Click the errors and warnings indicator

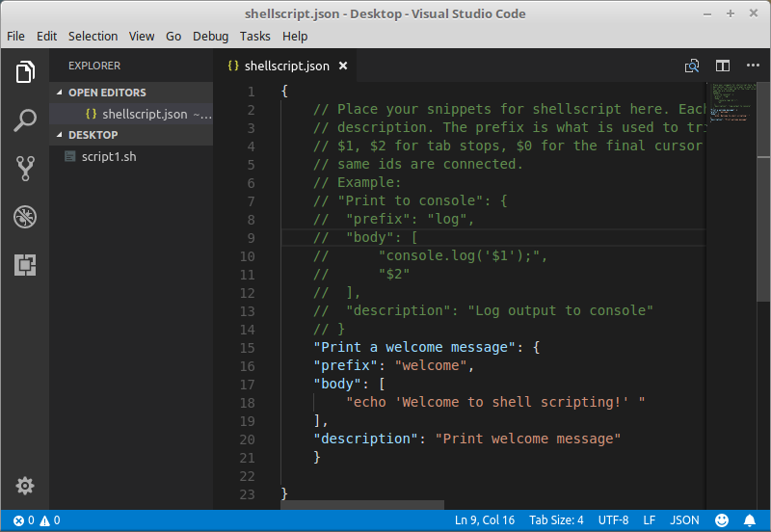click(x=37, y=520)
